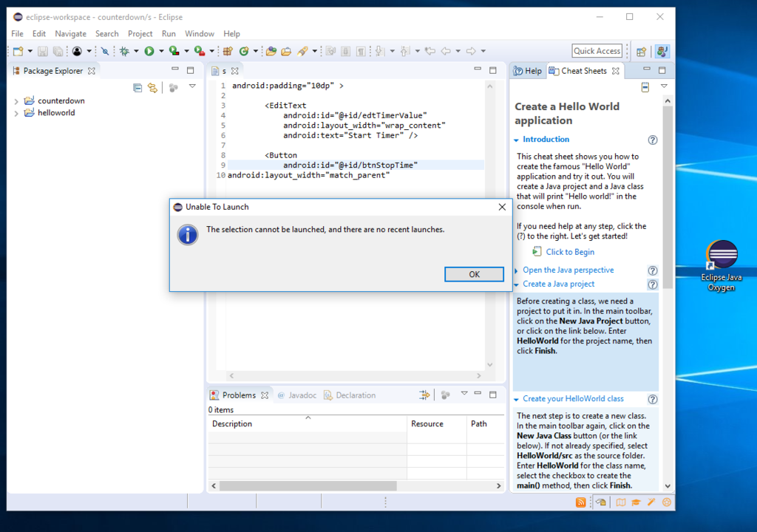The height and width of the screenshot is (532, 757).
Task: Click the Skip All Breakpoints icon
Action: (x=105, y=51)
